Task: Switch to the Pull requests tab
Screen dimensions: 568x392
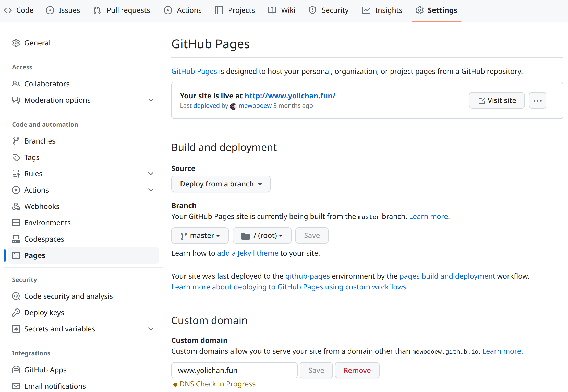Action: click(x=122, y=10)
